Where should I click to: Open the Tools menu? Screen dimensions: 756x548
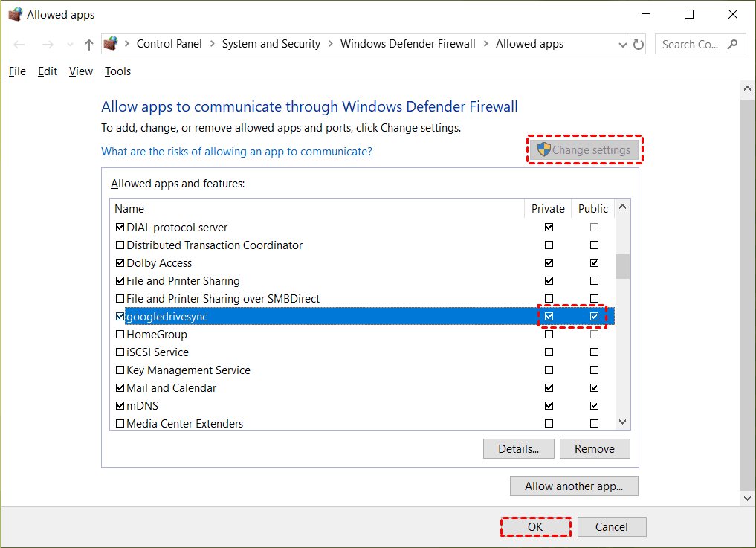117,71
